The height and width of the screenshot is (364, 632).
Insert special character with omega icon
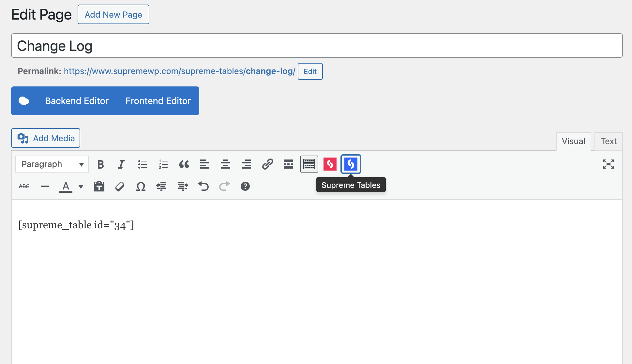[141, 187]
